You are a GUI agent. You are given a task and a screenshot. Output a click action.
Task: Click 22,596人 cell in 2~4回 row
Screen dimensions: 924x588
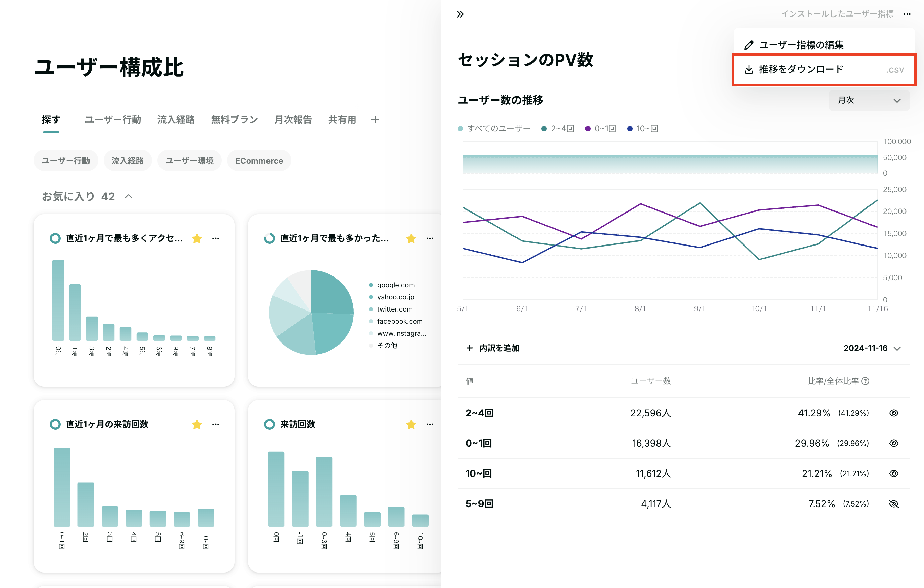tap(650, 413)
